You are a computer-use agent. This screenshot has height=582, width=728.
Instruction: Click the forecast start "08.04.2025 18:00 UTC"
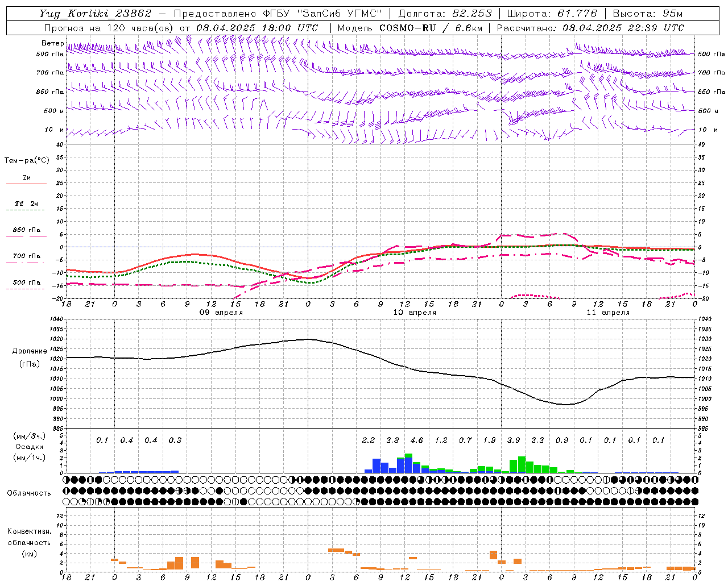257,28
